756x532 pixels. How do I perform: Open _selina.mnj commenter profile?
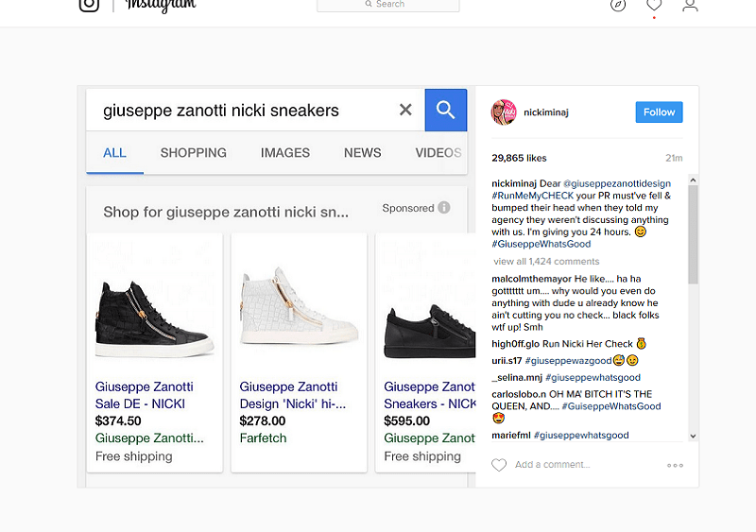[x=517, y=378]
